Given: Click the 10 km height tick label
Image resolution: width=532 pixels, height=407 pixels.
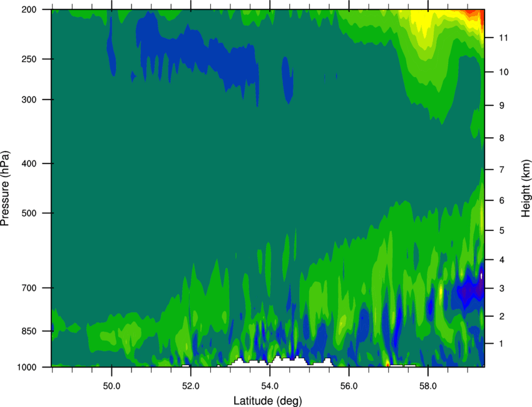Looking at the screenshot, I should (x=504, y=72).
